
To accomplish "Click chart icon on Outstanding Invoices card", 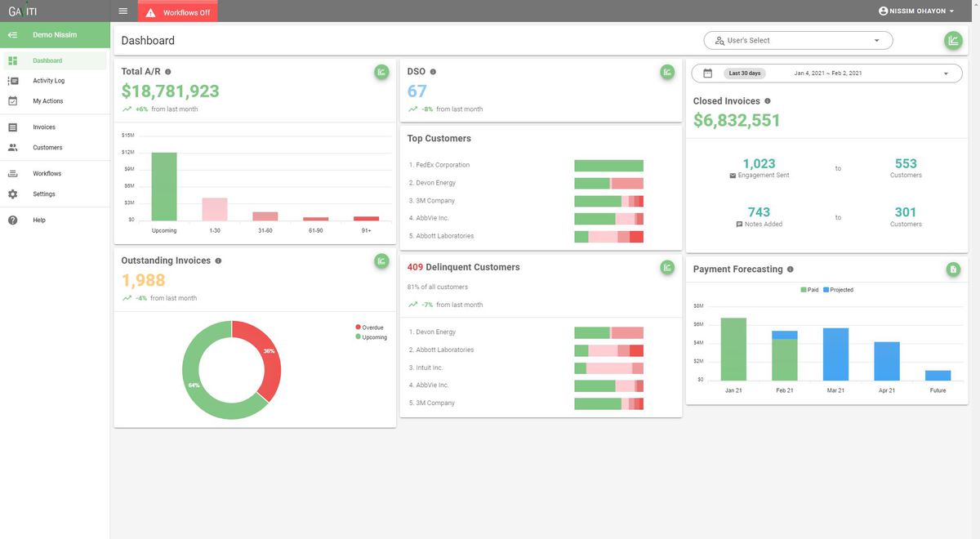I will tap(381, 261).
